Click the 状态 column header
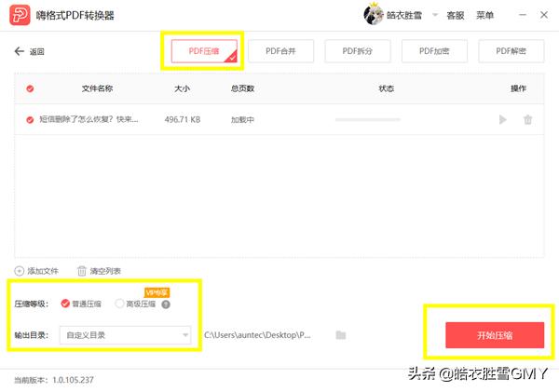Viewport: 559px width, 392px height. 387,88
